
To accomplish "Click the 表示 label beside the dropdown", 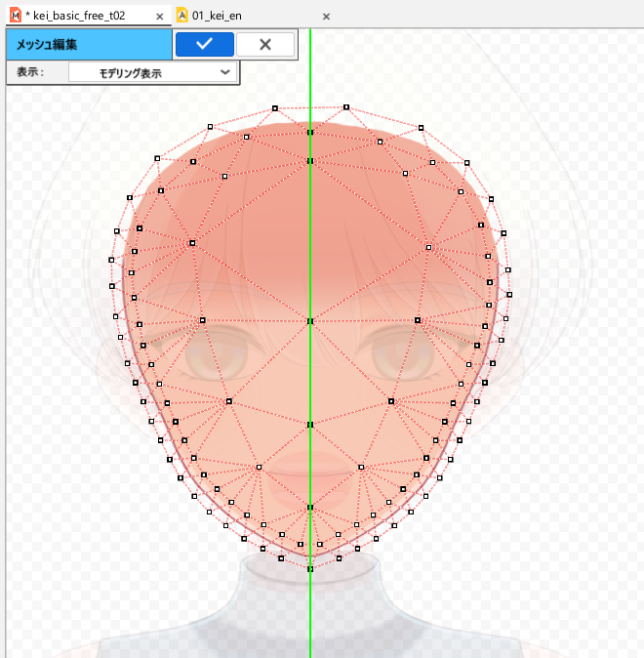I will coord(30,73).
